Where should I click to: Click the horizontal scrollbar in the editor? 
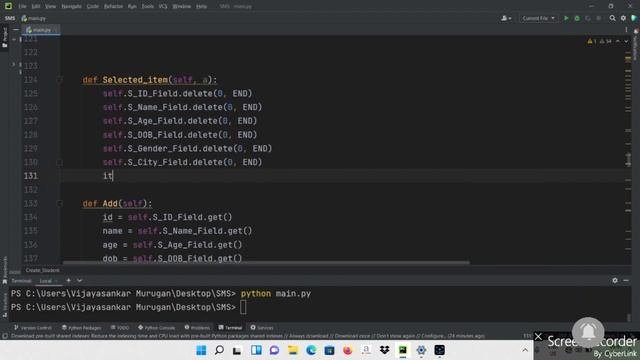pos(266,262)
